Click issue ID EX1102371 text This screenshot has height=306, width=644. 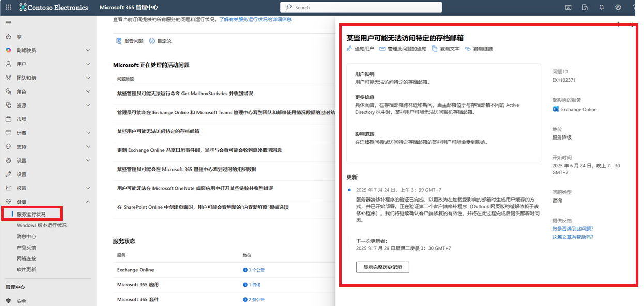pos(564,80)
